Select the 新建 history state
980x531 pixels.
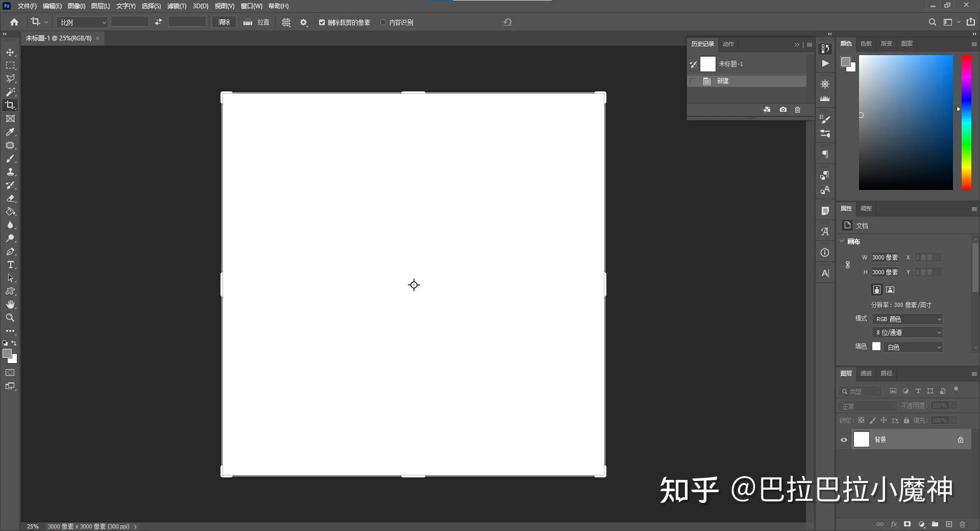[x=747, y=81]
